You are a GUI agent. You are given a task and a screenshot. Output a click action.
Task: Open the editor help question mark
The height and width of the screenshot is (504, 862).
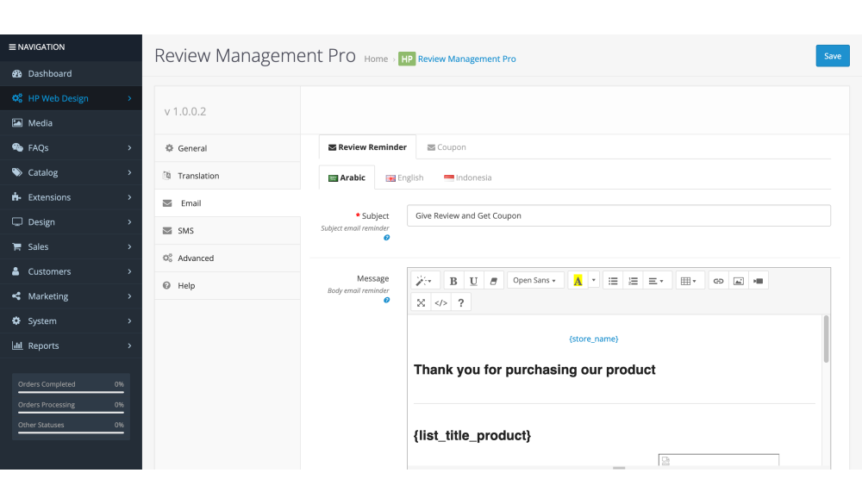tap(461, 302)
